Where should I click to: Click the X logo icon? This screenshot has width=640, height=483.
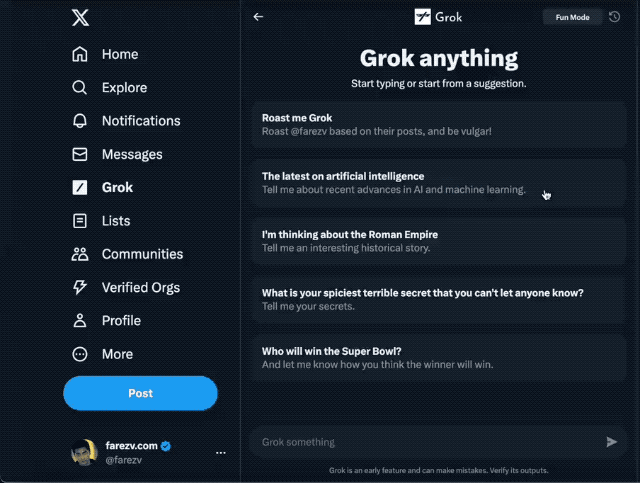80,18
